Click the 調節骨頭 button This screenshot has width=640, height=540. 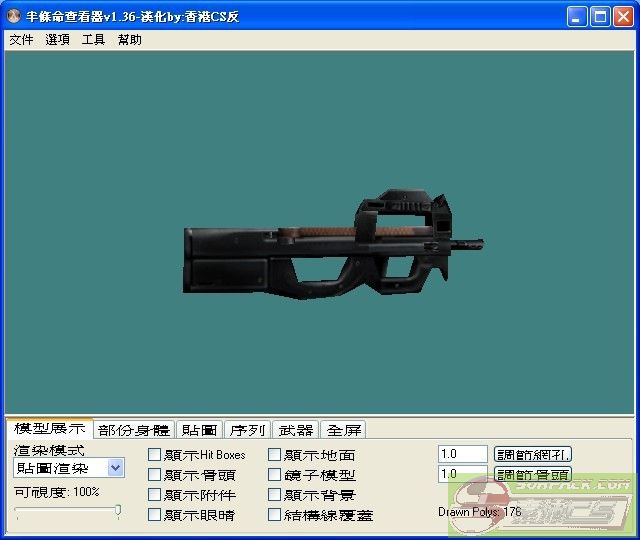coord(533,474)
